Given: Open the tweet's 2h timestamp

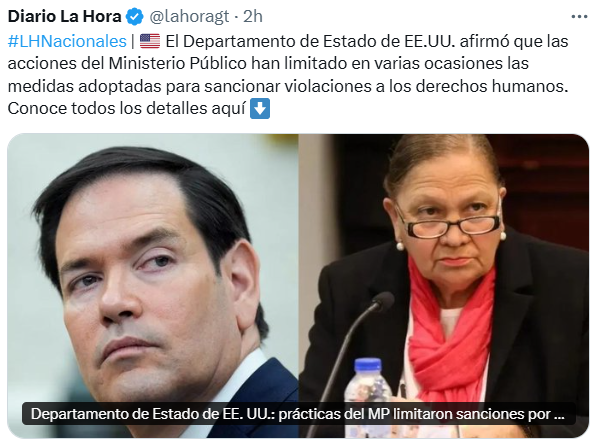Looking at the screenshot, I should 253,16.
